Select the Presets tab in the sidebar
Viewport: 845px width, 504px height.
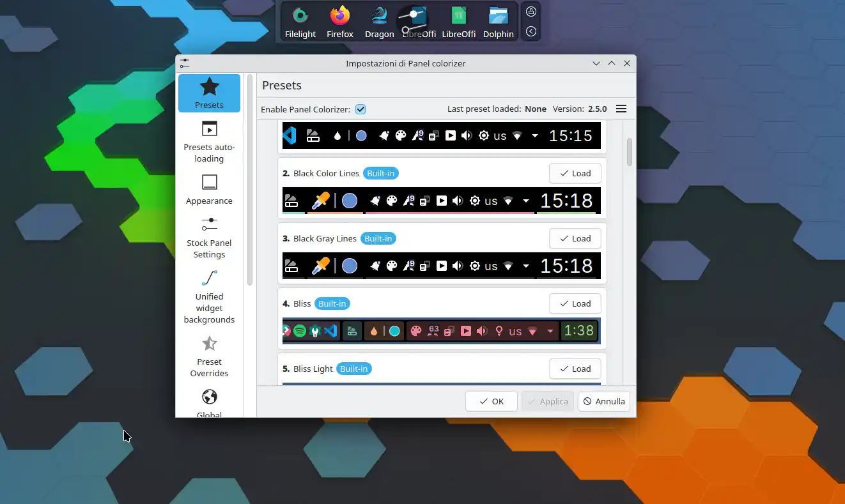(209, 93)
